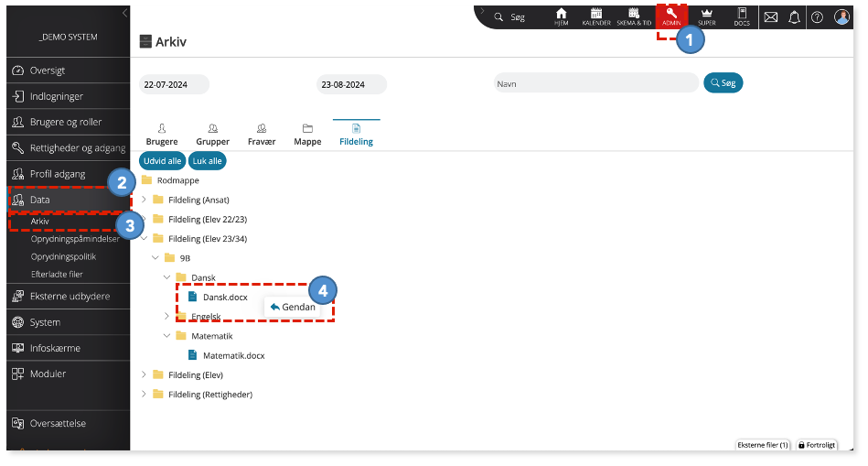Collapse the 9B folder

[x=155, y=257]
